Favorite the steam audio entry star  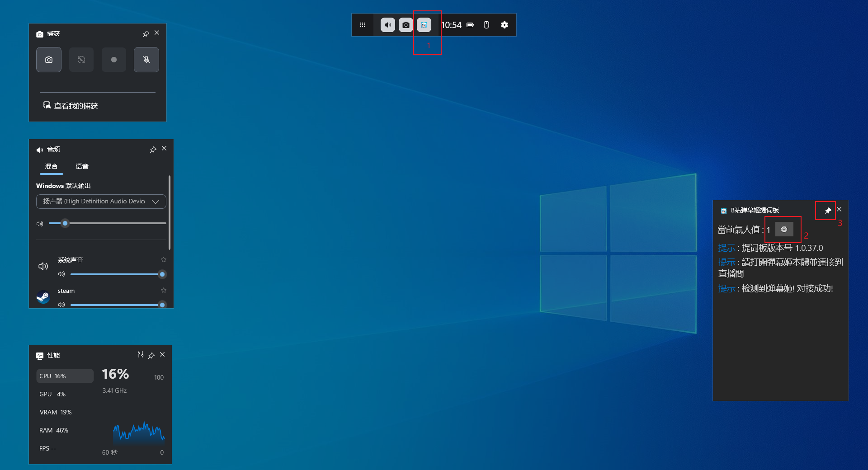coord(164,290)
